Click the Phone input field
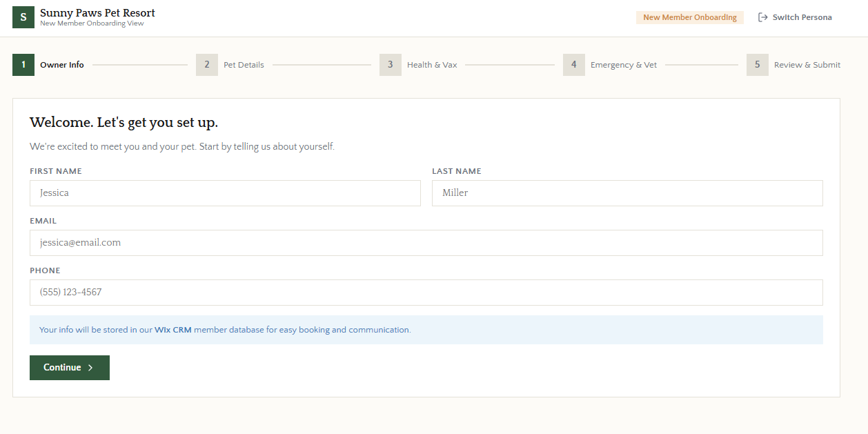868x434 pixels. point(426,293)
